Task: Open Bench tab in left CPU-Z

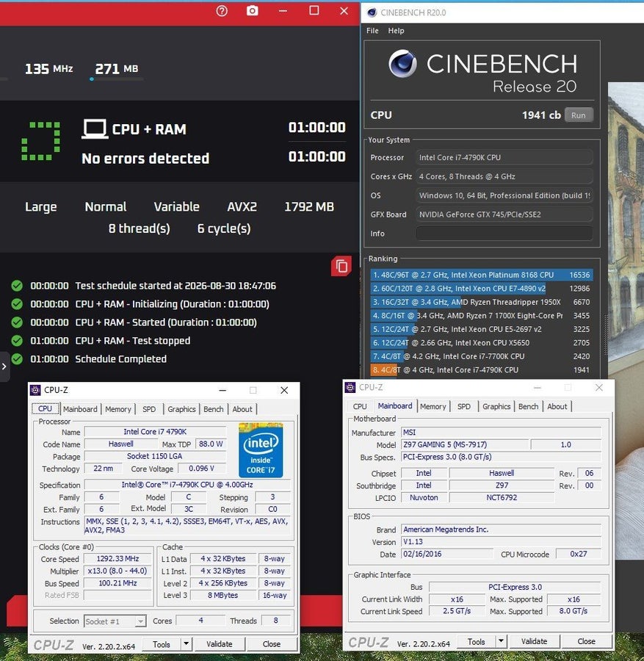Action: 213,409
